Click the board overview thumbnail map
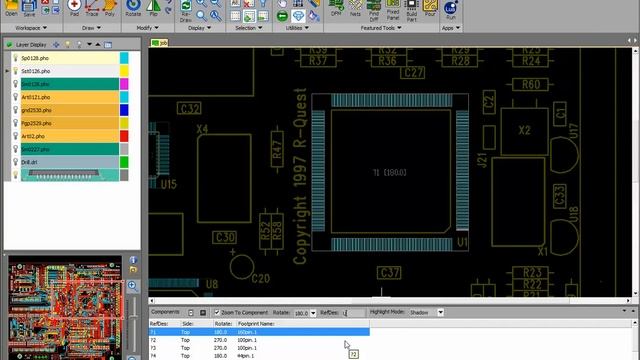Image resolution: width=640 pixels, height=360 pixels. tap(65, 308)
